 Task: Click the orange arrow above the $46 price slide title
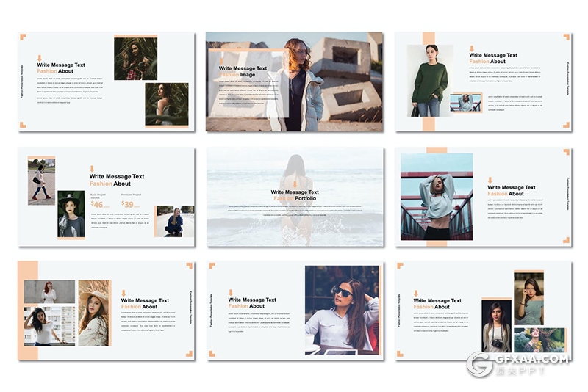[92, 168]
